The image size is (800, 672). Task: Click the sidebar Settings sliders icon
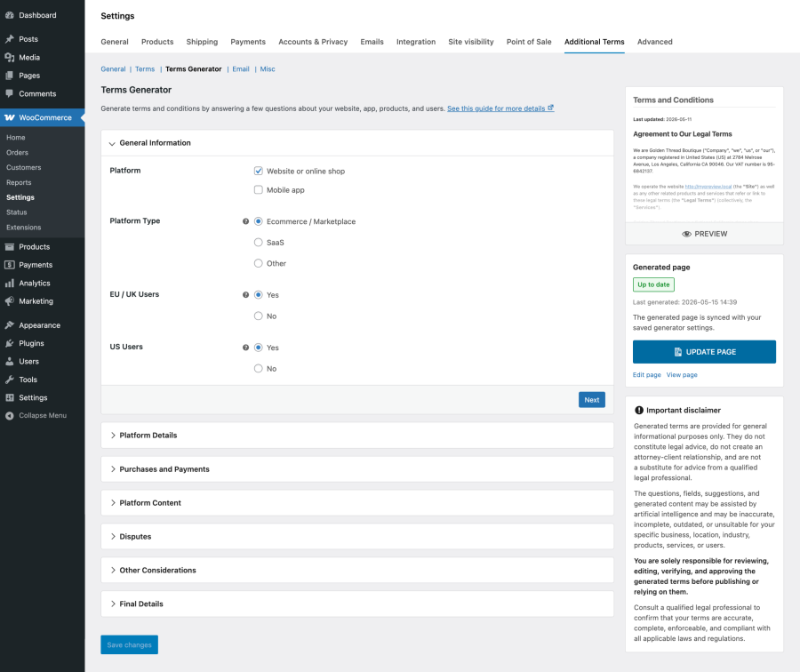(x=9, y=397)
